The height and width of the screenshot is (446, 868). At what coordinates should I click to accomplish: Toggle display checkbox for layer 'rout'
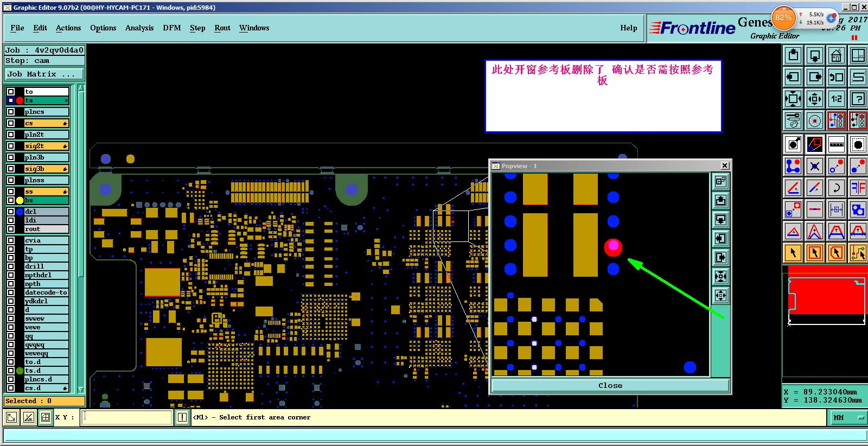11,229
